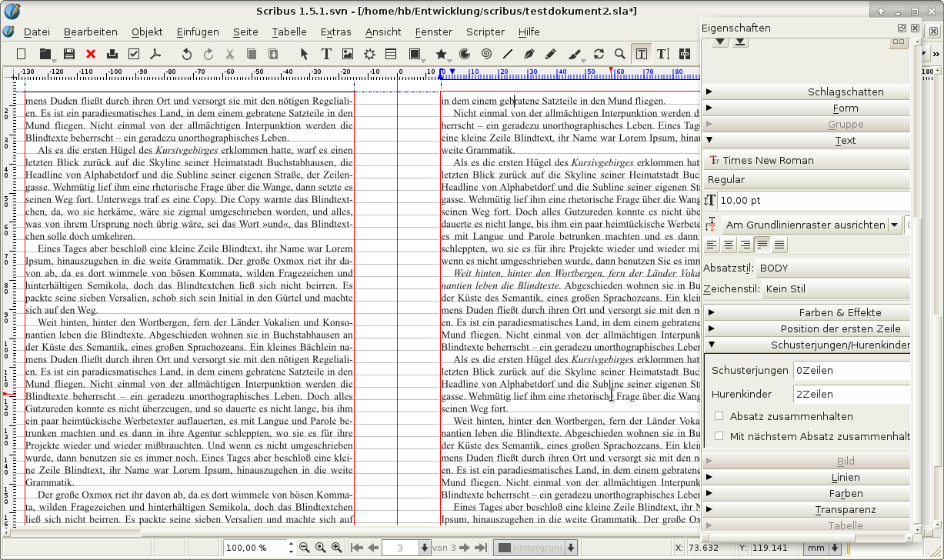The width and height of the screenshot is (944, 560).
Task: Pick the Bezier curve pen tool
Action: [x=529, y=54]
